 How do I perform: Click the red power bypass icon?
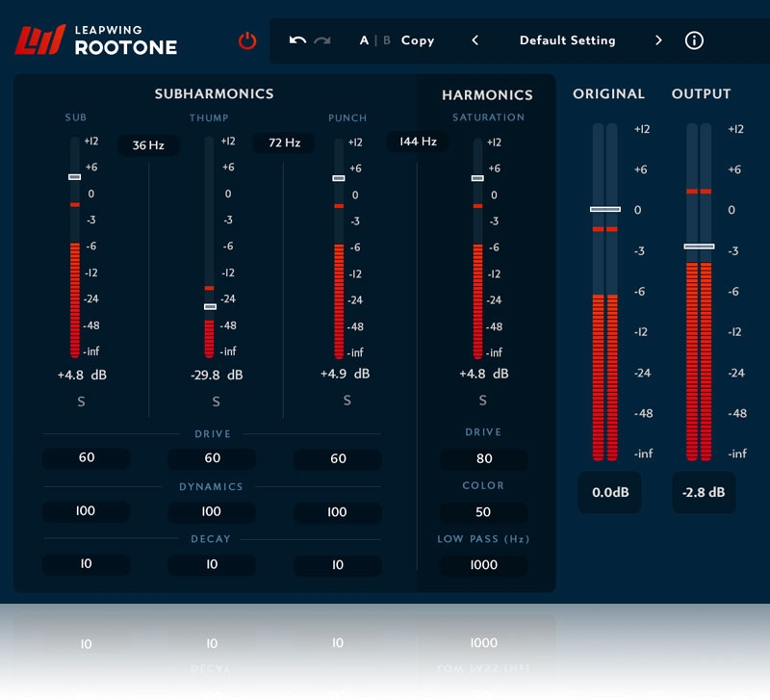coord(247,40)
